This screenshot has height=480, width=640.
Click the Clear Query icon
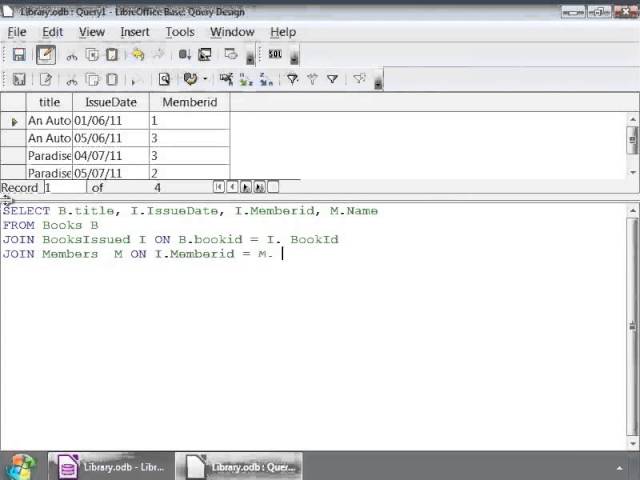[x=204, y=54]
